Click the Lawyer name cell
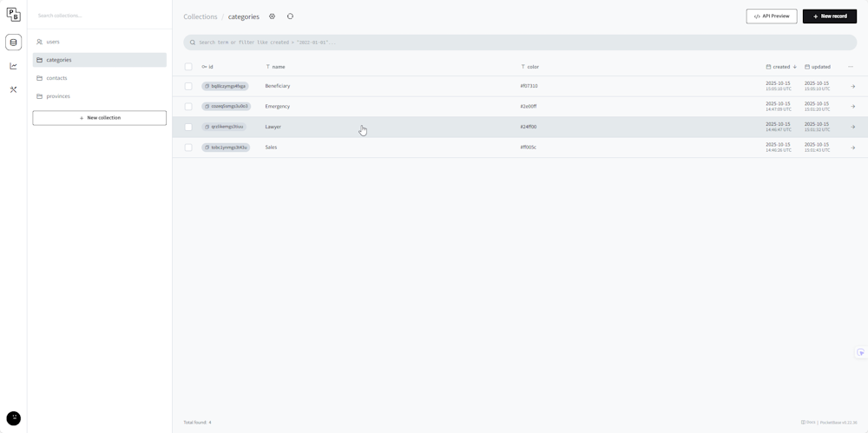The height and width of the screenshot is (433, 868). [x=273, y=127]
